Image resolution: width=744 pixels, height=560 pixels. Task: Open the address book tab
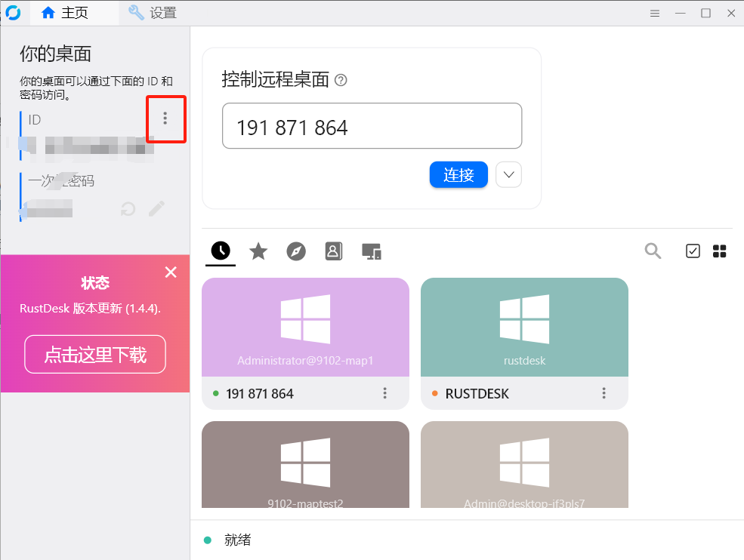334,251
